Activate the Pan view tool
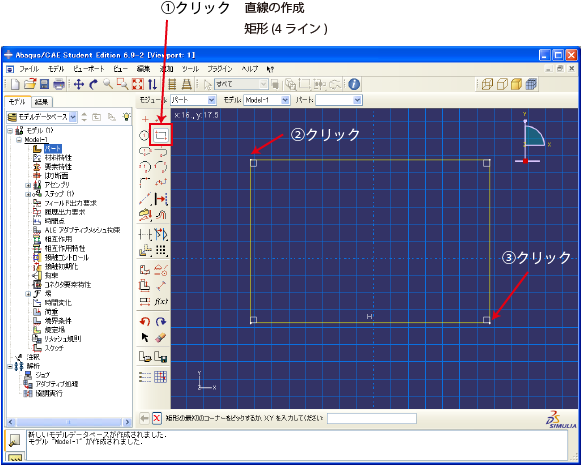Screen dimensions: 581x466 click(x=79, y=84)
